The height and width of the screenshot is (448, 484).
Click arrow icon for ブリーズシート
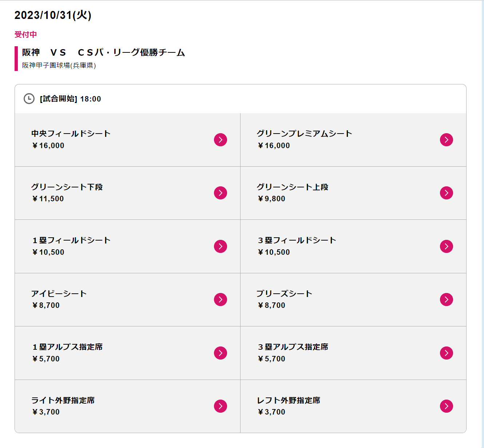(447, 300)
